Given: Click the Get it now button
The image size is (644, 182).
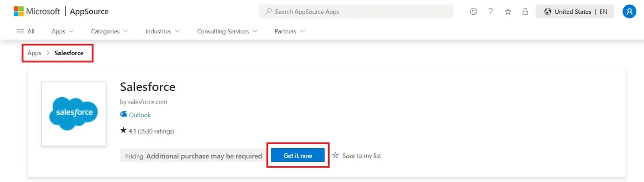Looking at the screenshot, I should pyautogui.click(x=298, y=155).
